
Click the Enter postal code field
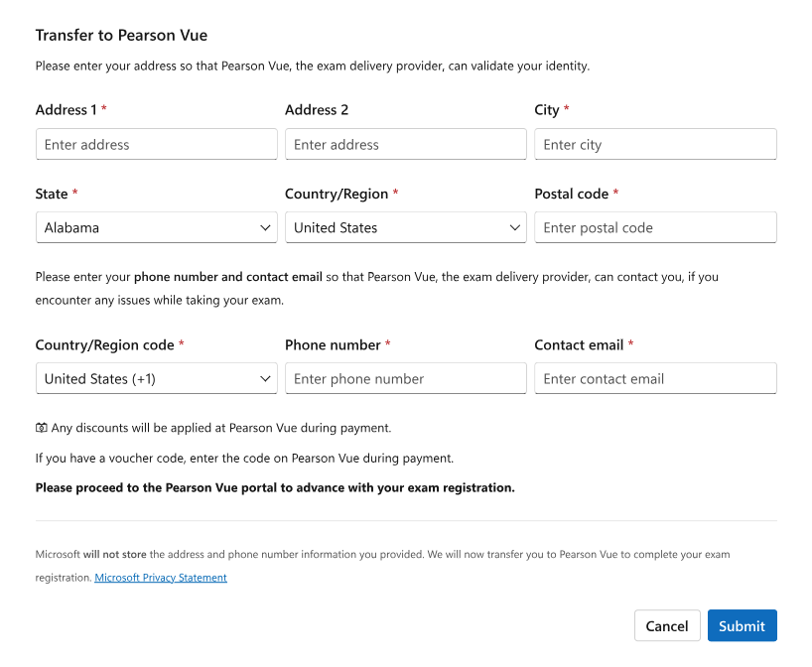(655, 227)
